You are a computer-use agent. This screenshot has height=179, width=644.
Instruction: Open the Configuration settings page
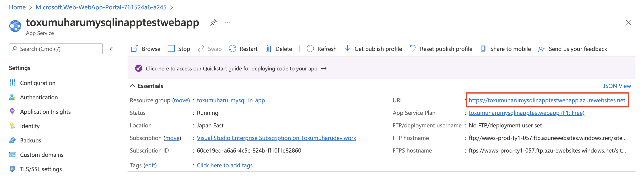(x=38, y=83)
